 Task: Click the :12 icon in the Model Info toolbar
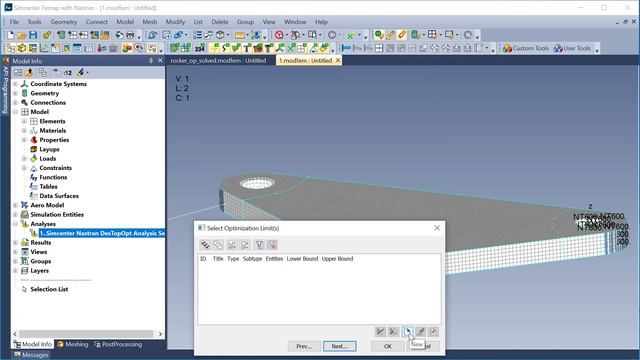(67, 73)
